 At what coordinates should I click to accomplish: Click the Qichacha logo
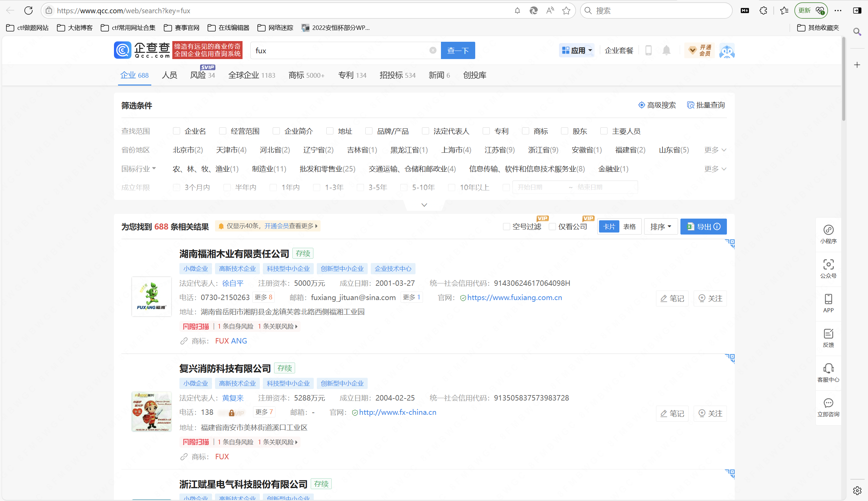(142, 50)
